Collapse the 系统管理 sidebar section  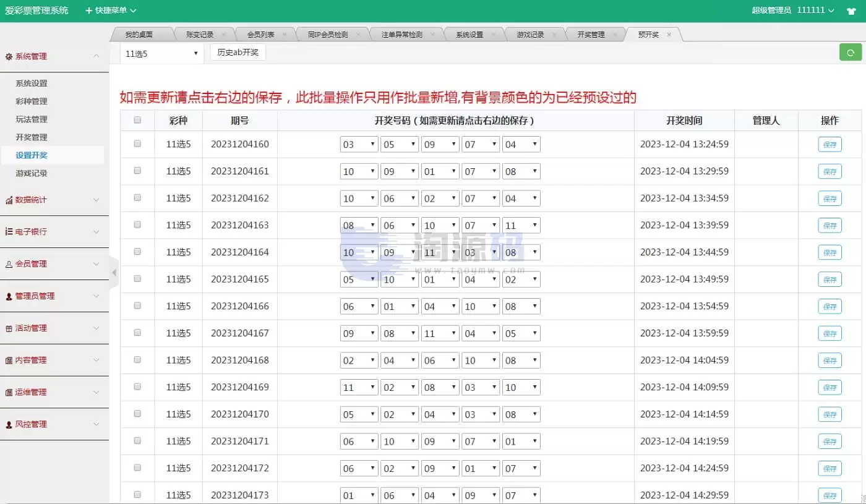point(54,56)
